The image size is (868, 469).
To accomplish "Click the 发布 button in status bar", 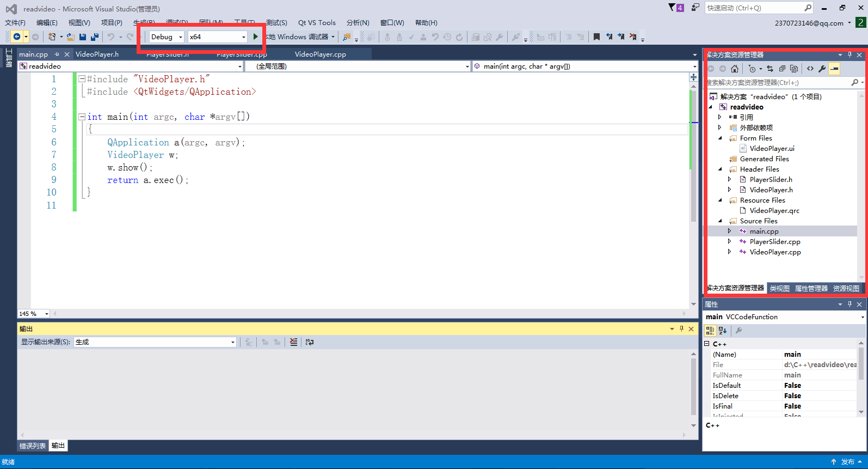I will coord(846,462).
